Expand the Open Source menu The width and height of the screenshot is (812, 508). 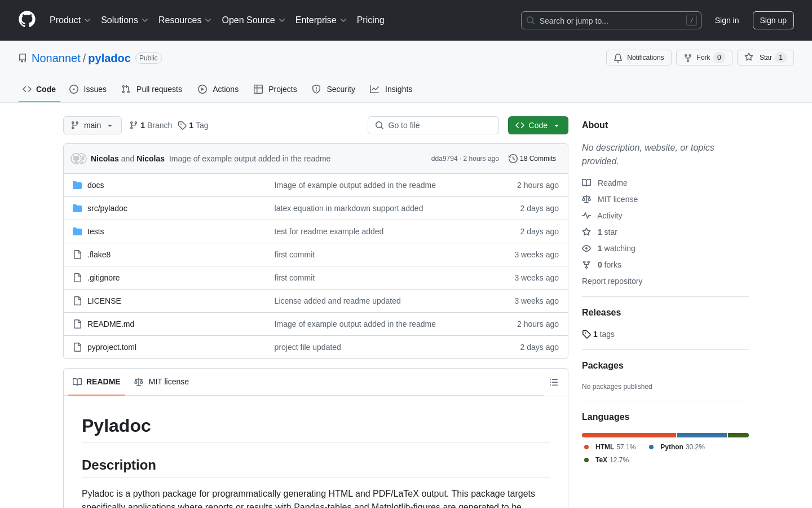coord(254,20)
